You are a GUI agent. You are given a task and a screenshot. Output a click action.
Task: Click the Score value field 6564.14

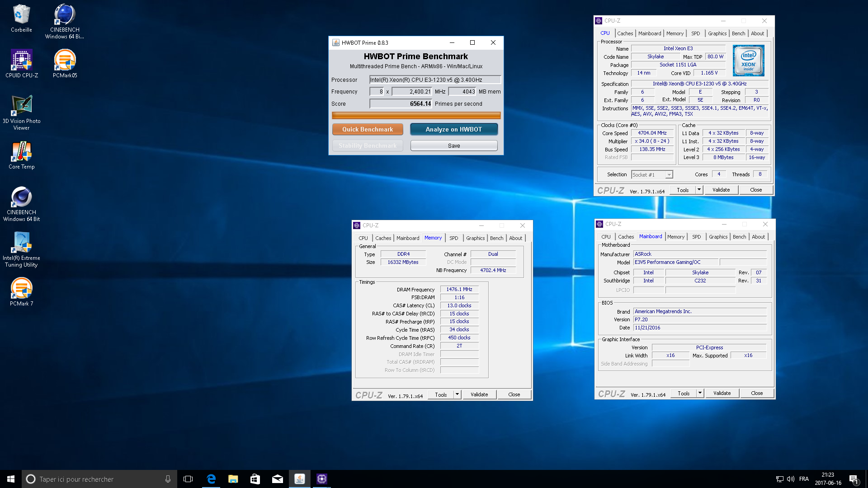(x=401, y=103)
